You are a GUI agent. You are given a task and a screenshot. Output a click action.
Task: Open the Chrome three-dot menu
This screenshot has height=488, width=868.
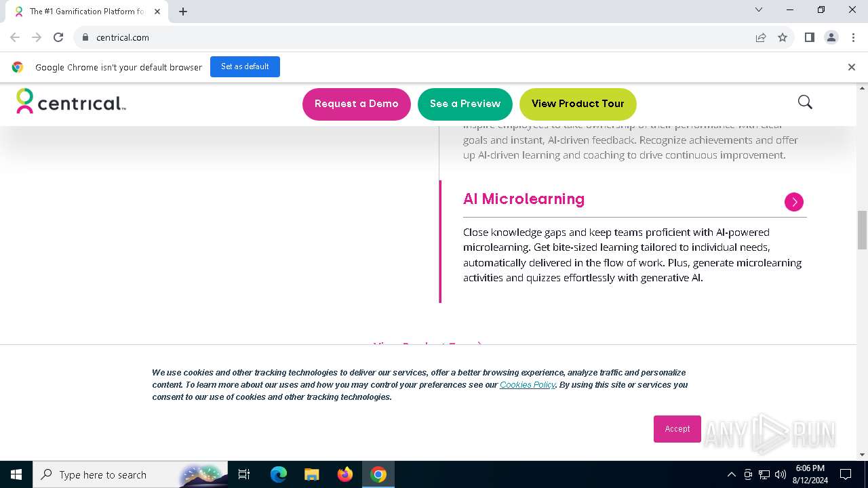point(853,37)
